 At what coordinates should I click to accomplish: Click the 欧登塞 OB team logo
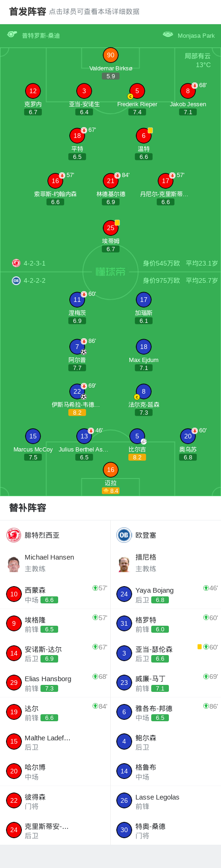click(124, 535)
